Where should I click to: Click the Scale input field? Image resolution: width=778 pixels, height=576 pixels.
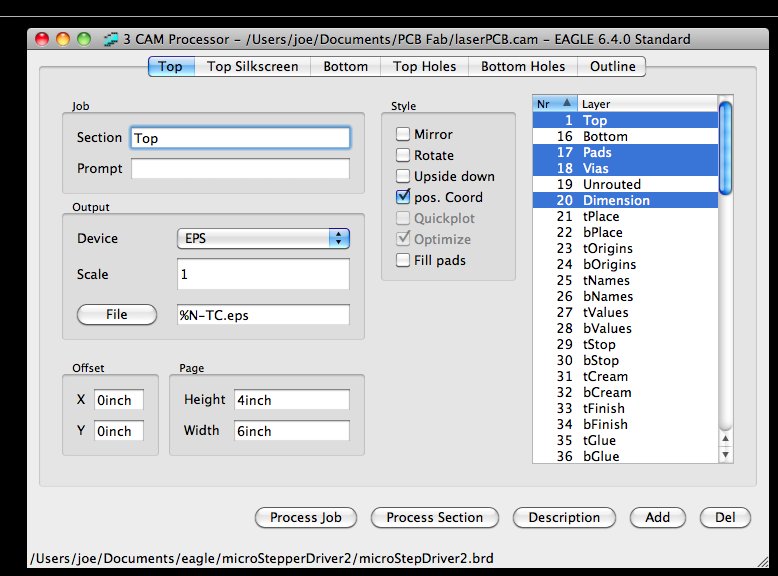[x=263, y=274]
